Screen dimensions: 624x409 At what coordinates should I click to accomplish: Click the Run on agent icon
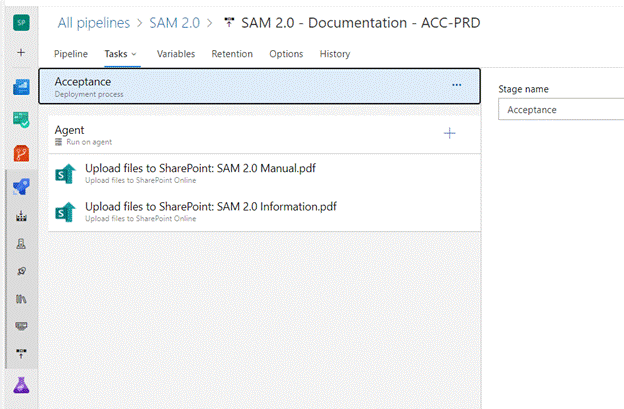click(x=58, y=142)
